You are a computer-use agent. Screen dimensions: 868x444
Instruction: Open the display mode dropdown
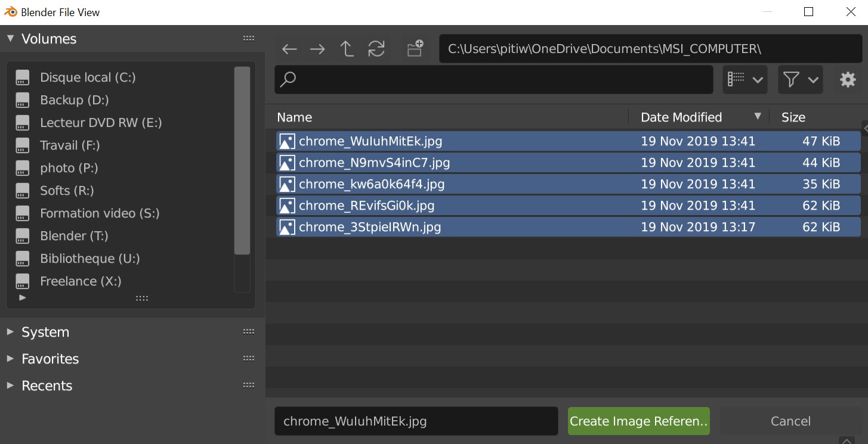[x=745, y=79]
